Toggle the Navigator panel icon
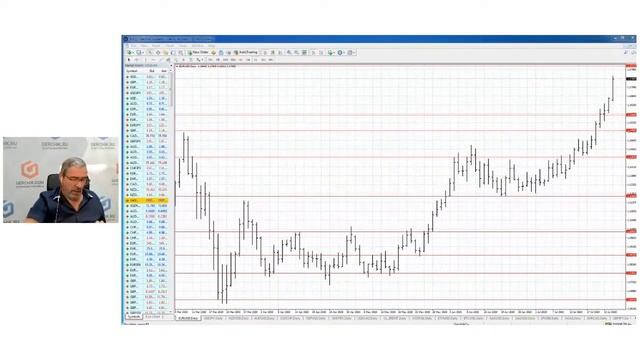 click(165, 52)
